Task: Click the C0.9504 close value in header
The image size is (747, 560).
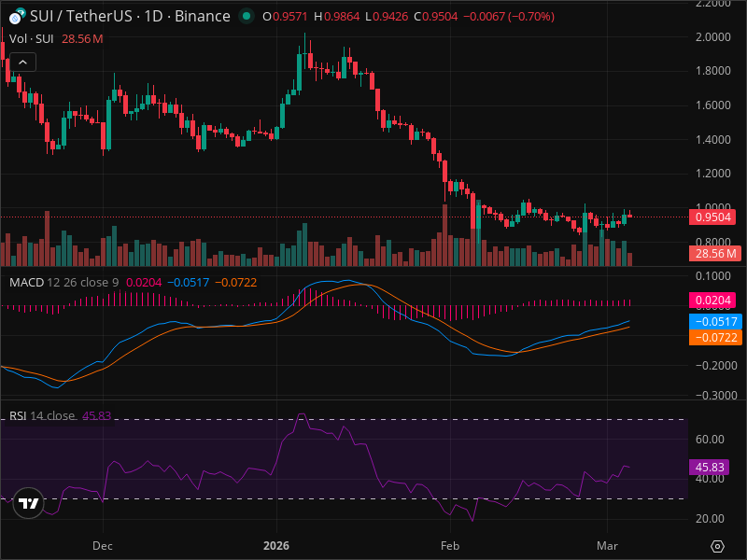Action: click(x=436, y=17)
